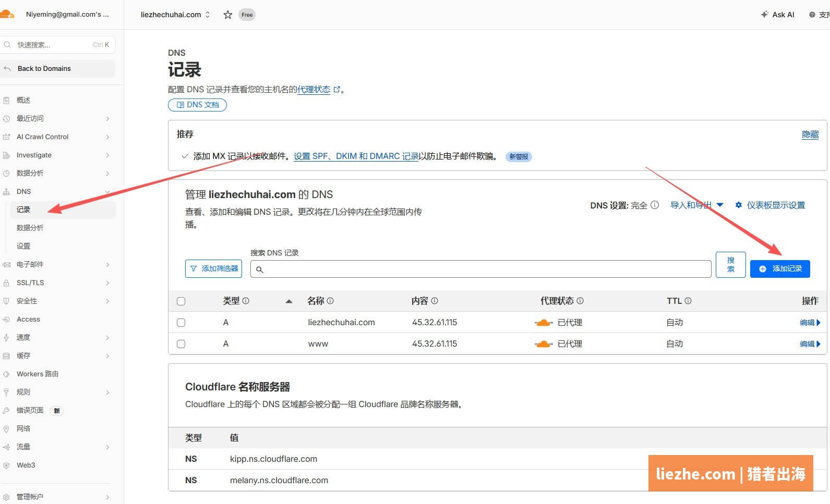Screen dimensions: 830x504
Task: Click the 概述 sidebar icon
Action: point(6,100)
